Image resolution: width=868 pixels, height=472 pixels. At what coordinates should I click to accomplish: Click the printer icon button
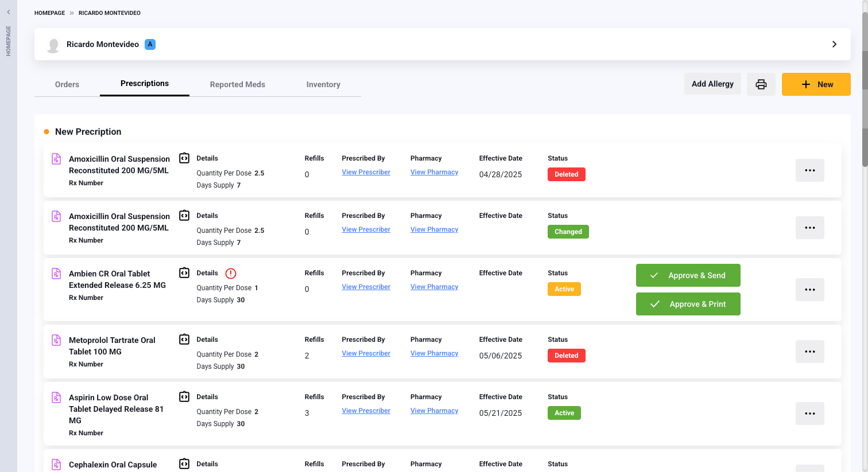761,84
